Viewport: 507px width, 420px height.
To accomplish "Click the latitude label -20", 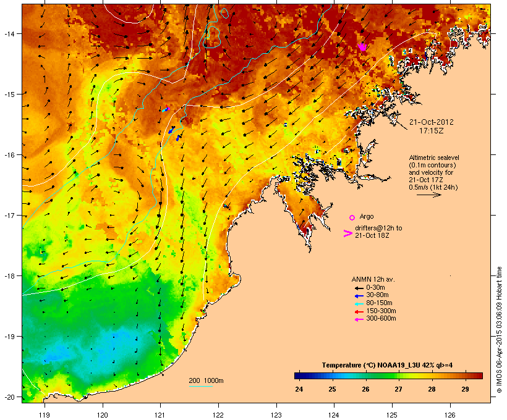I will coord(9,397).
